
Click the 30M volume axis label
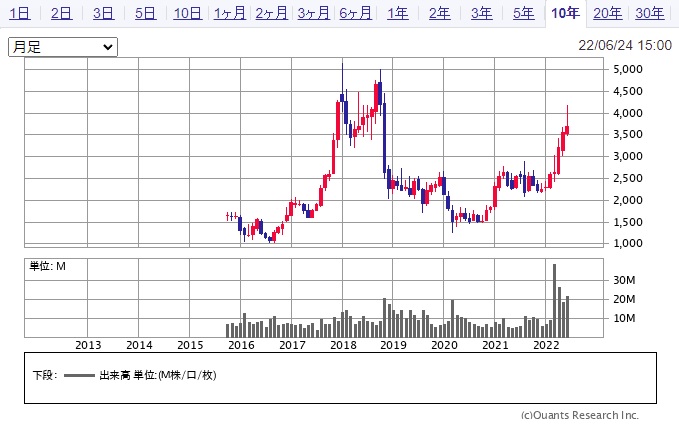pyautogui.click(x=624, y=280)
